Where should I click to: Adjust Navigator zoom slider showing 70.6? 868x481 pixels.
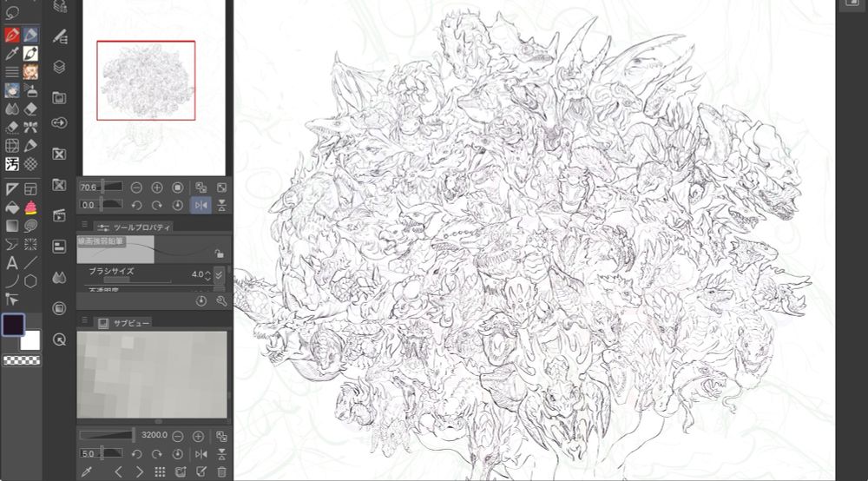click(102, 188)
